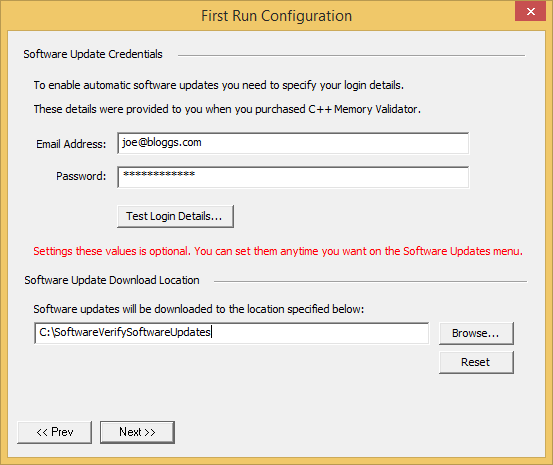Click the 'To enable automatic software updates' text
This screenshot has height=465, width=553.
point(219,85)
